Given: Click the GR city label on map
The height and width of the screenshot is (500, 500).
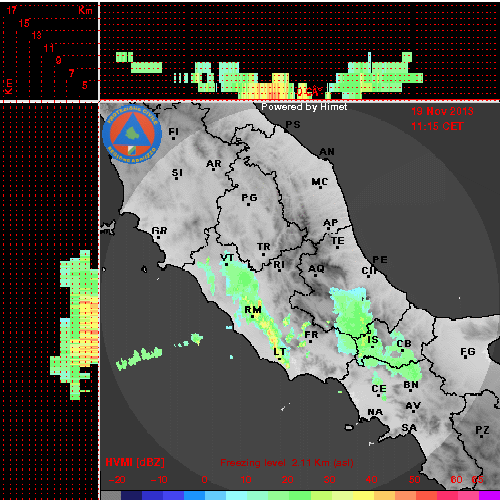Looking at the screenshot, I should (159, 231).
